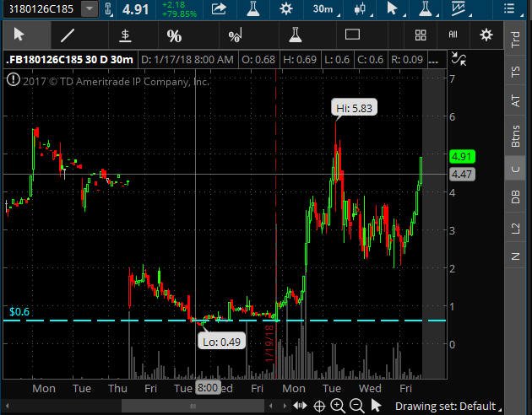Image resolution: width=532 pixels, height=415 pixels.
Task: Click the crosshair pan icon
Action: [x=319, y=406]
